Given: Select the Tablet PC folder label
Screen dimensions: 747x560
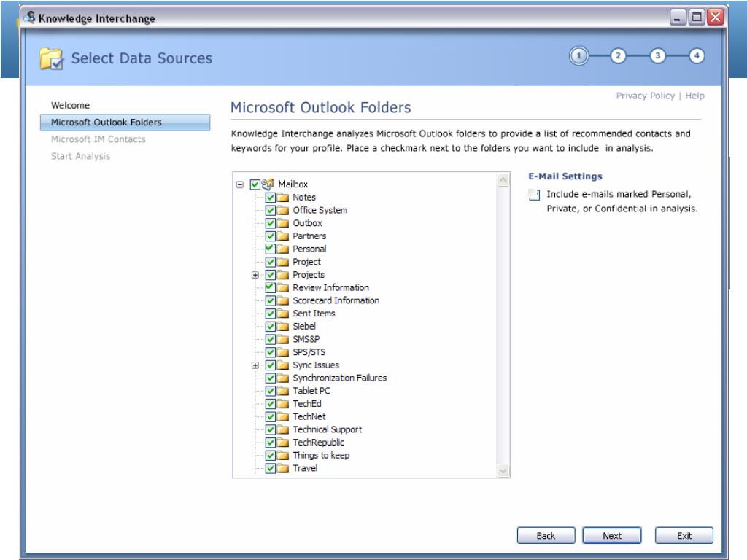Looking at the screenshot, I should click(x=311, y=391).
